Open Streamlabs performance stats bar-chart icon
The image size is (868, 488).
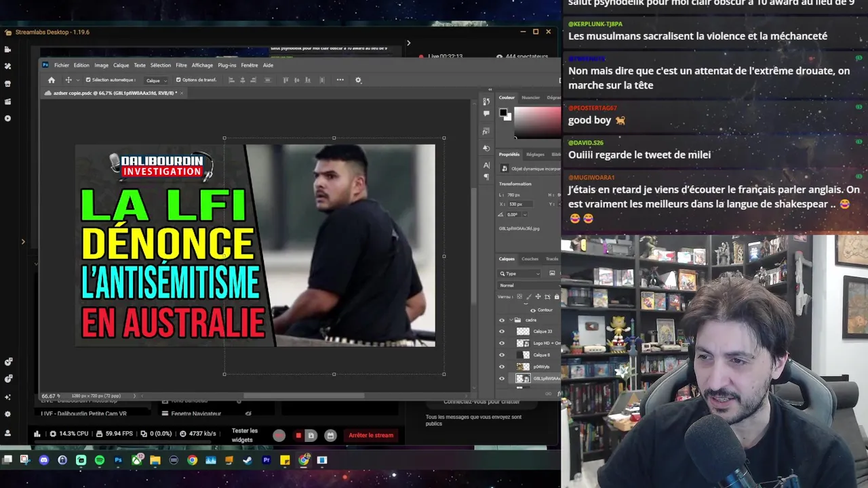click(x=37, y=434)
